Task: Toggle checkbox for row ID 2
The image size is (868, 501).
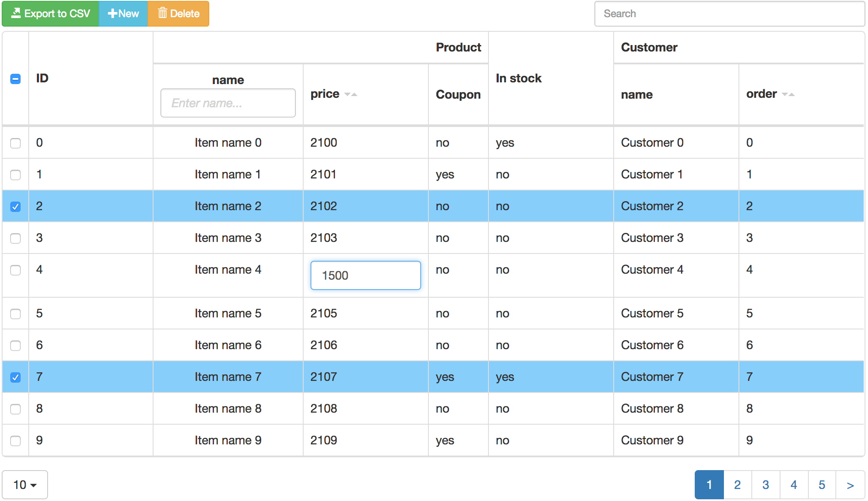Action: 15,207
